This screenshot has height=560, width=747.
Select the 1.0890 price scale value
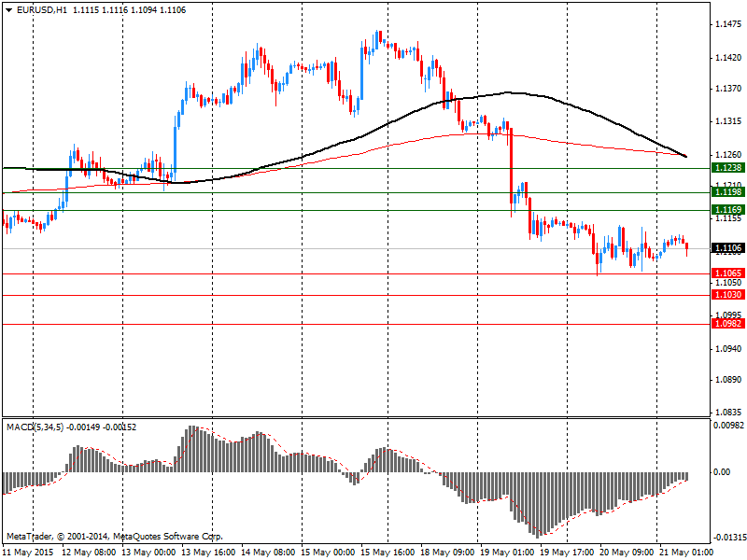coord(729,380)
